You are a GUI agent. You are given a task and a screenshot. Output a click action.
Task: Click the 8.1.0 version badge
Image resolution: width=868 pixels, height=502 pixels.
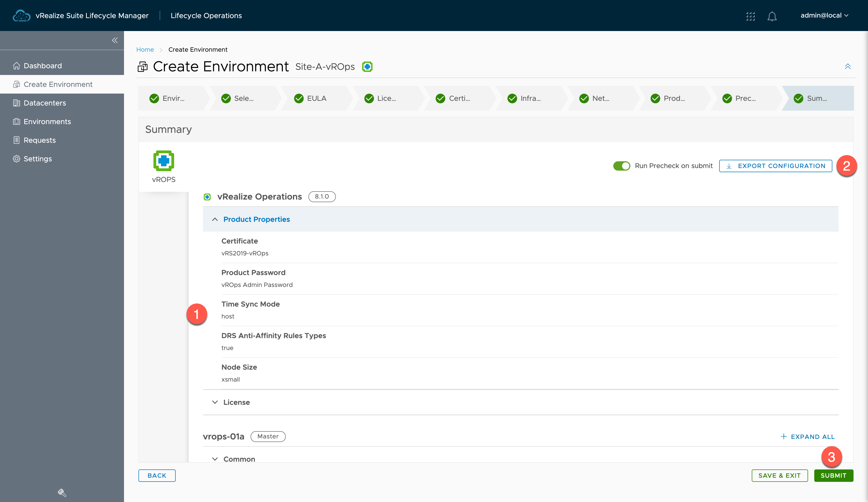[x=322, y=196]
